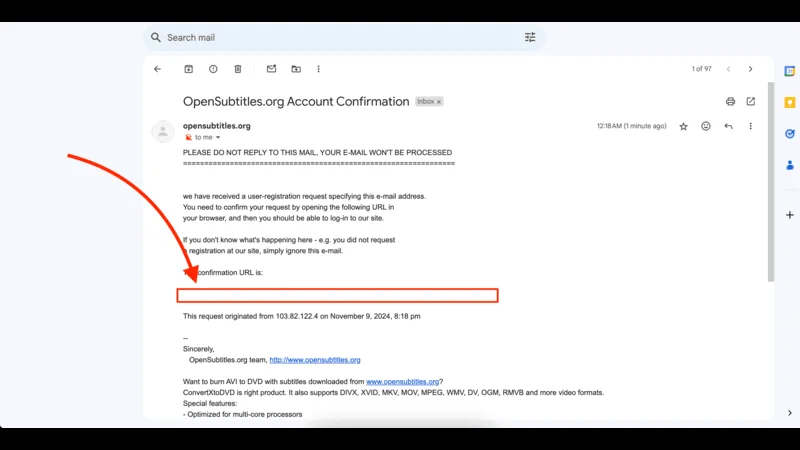Open email in a new window
800x450 pixels.
pos(751,101)
